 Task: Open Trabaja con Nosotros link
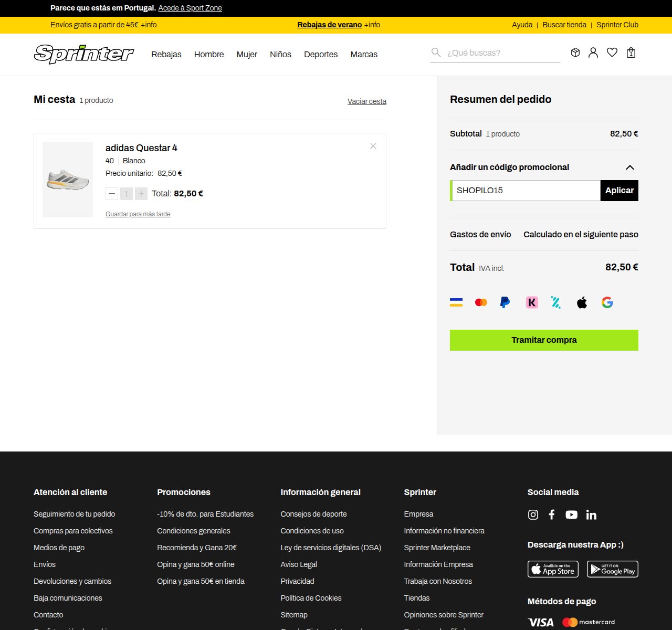click(x=438, y=581)
